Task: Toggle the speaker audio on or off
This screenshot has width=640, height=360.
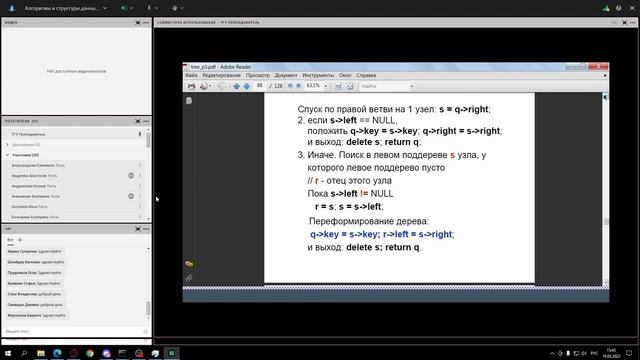Action: pos(124,8)
